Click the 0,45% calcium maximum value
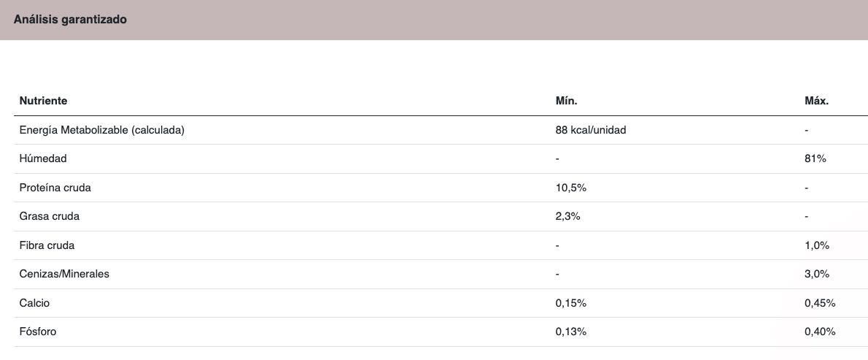Viewport: 868px width, 360px height. click(820, 303)
